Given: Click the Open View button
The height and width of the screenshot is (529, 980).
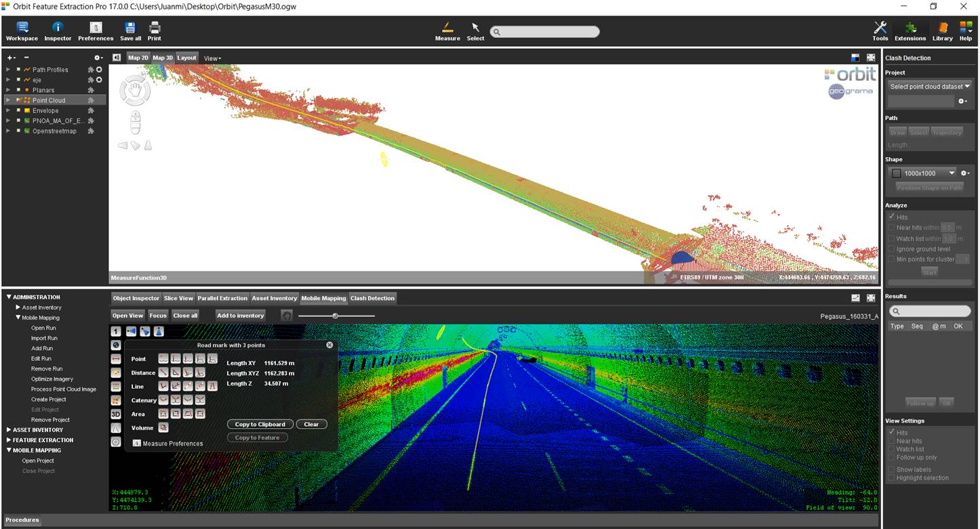Looking at the screenshot, I should (128, 316).
